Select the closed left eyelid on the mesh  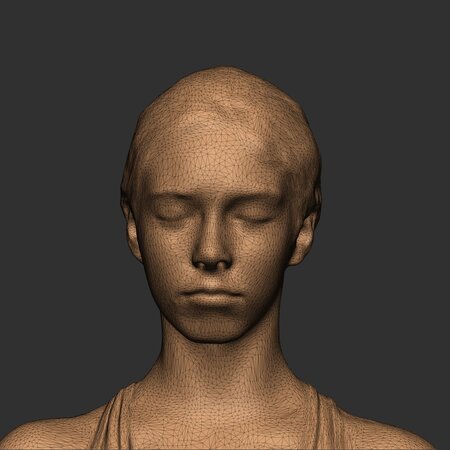click(172, 212)
